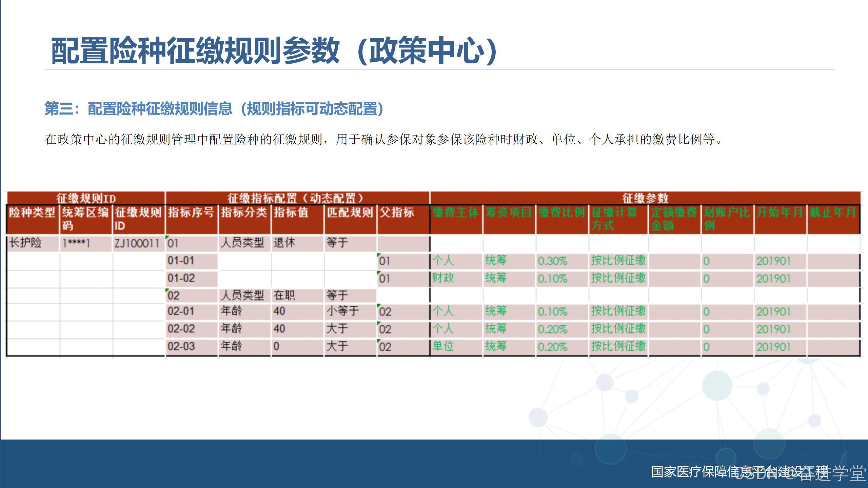
Task: Select the 长护险 cell
Action: (26, 243)
